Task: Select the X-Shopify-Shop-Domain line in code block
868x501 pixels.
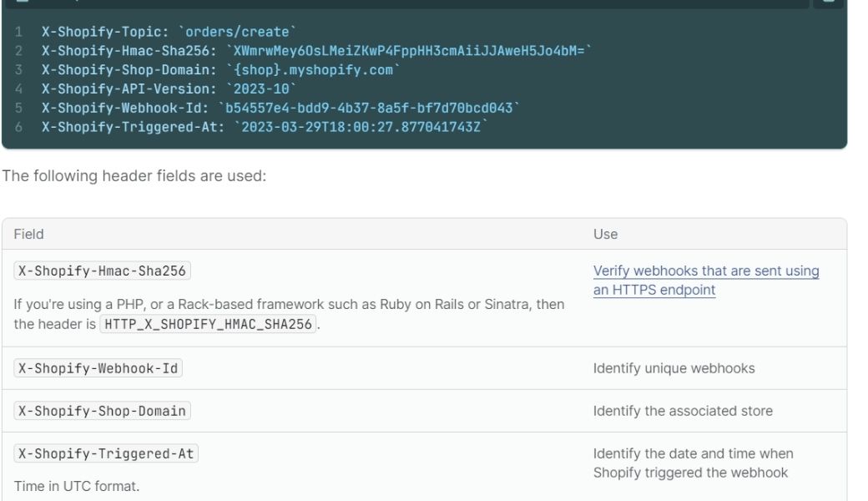Action: (x=221, y=70)
